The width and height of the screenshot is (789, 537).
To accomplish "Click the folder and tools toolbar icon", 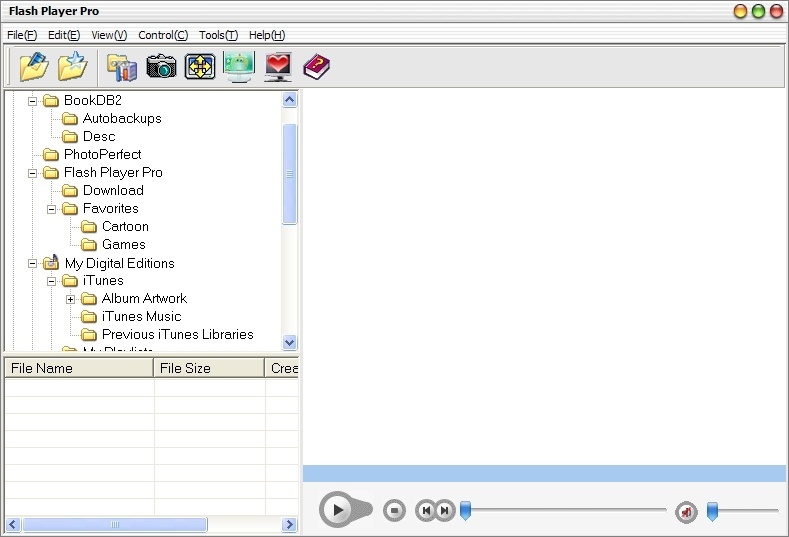I will click(x=122, y=67).
